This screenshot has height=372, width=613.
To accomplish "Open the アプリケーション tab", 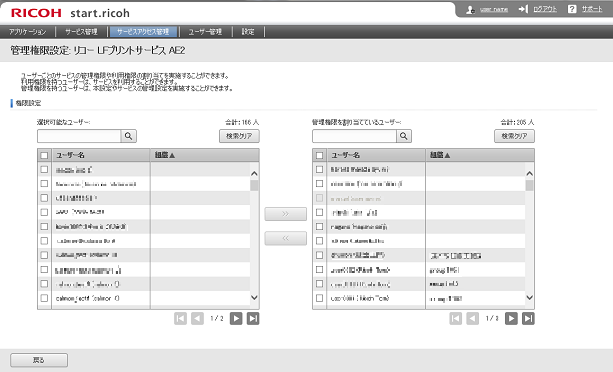I will (28, 32).
